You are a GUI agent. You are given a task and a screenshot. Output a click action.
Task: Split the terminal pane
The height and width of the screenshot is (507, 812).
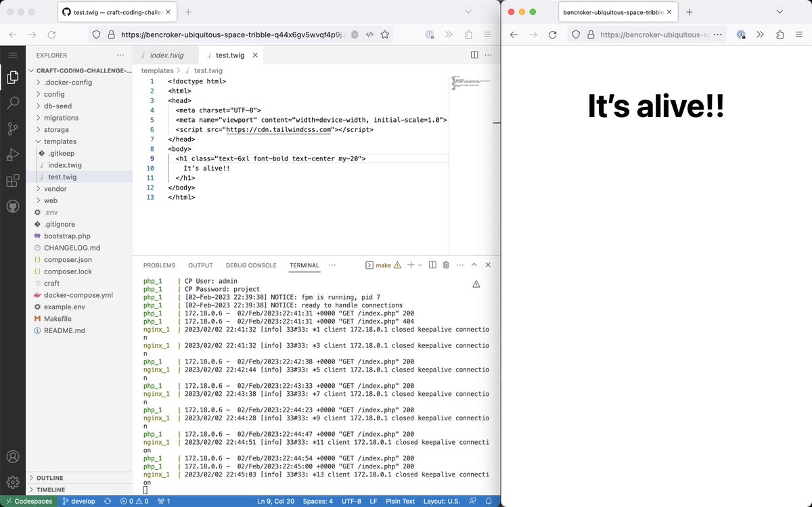(x=432, y=265)
